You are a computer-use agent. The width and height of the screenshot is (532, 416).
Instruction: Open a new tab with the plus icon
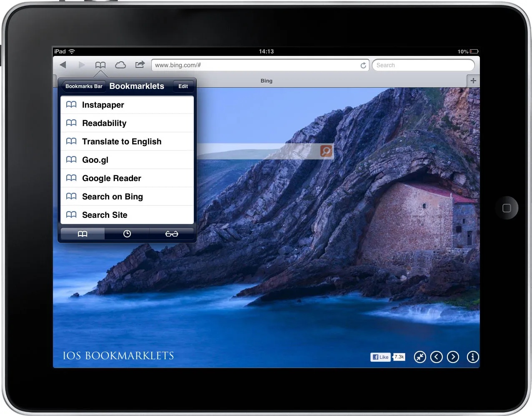473,81
